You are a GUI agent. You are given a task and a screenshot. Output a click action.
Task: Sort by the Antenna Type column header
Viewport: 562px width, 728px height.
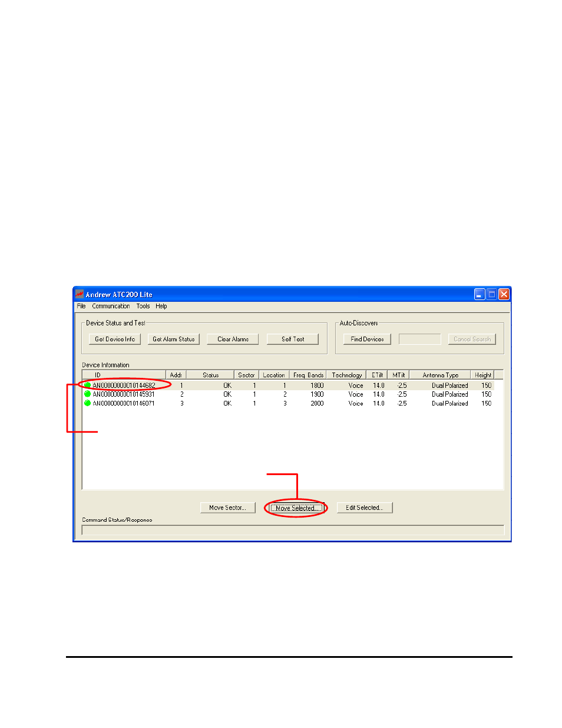click(440, 375)
